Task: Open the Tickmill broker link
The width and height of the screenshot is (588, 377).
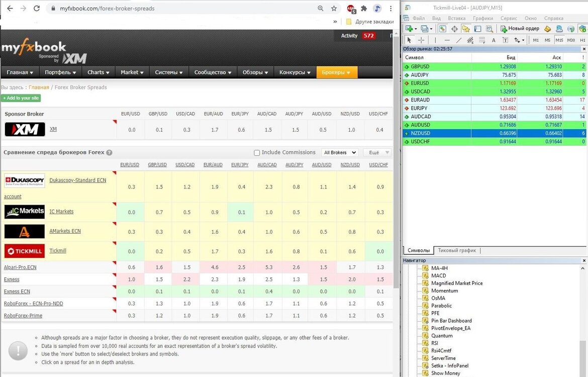Action: [58, 251]
